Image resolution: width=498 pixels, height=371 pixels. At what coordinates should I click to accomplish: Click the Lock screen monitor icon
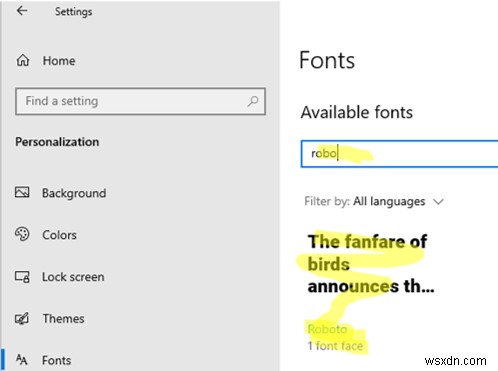22,277
